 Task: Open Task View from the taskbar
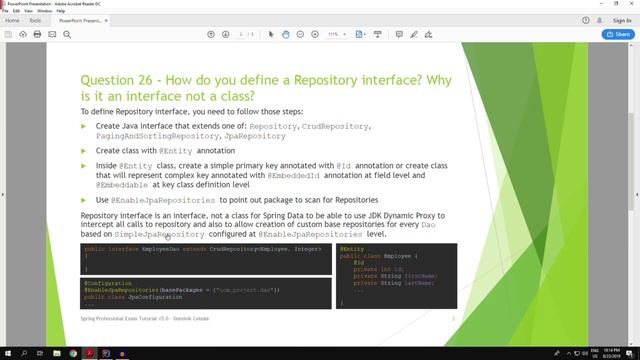[40, 353]
